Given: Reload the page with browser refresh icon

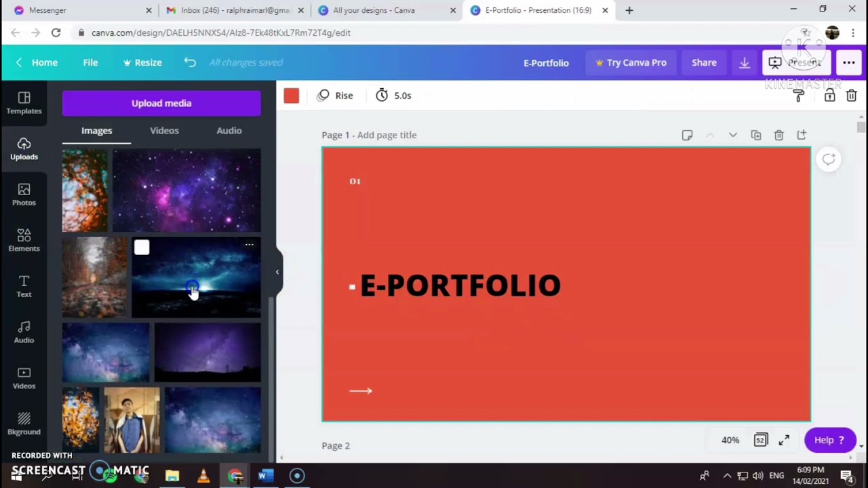Looking at the screenshot, I should click(56, 33).
